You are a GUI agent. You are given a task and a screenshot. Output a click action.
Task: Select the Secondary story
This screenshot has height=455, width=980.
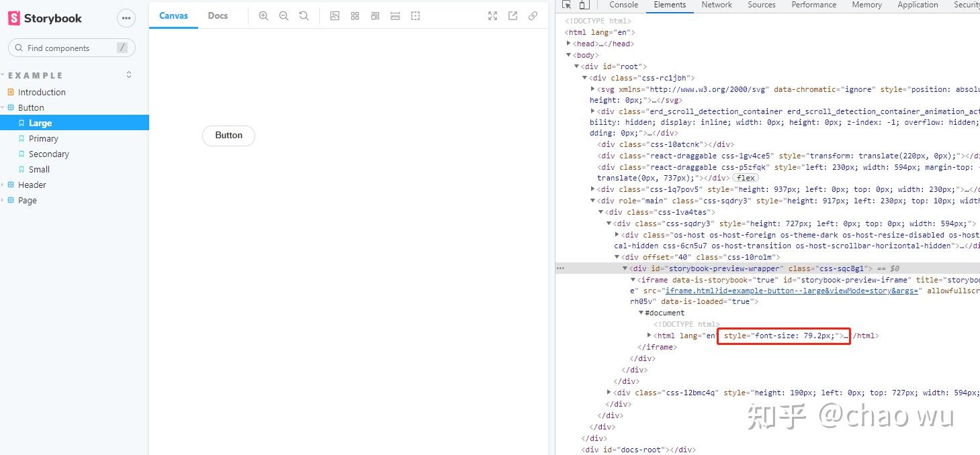click(x=48, y=154)
